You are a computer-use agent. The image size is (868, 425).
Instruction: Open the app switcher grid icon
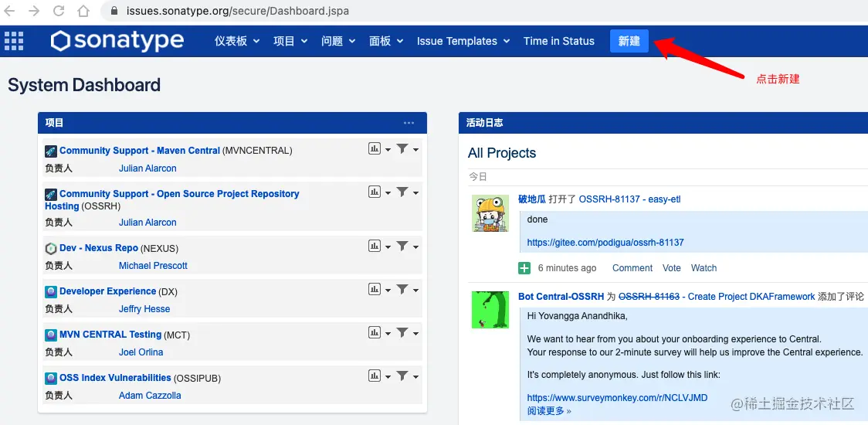[x=14, y=41]
